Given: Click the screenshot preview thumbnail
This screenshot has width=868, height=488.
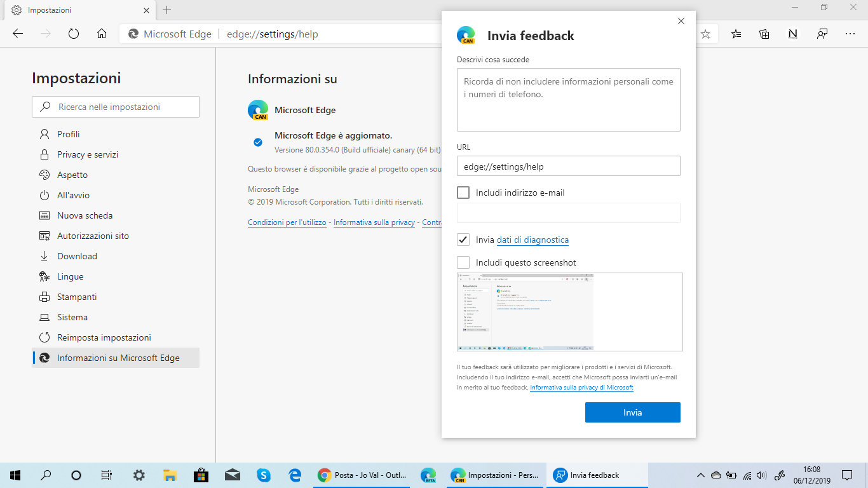Looking at the screenshot, I should 570,312.
